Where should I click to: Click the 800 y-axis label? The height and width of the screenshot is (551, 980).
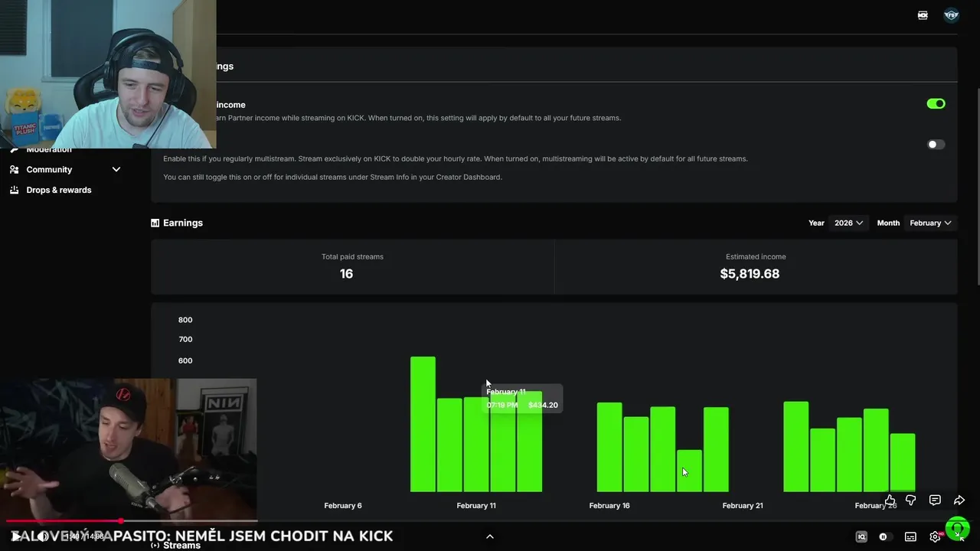point(185,320)
